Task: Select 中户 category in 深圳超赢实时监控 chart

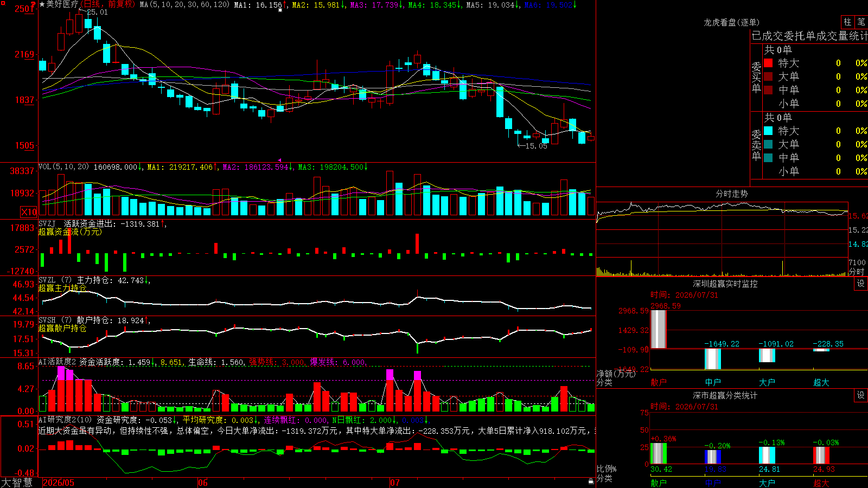Action: pyautogui.click(x=713, y=382)
